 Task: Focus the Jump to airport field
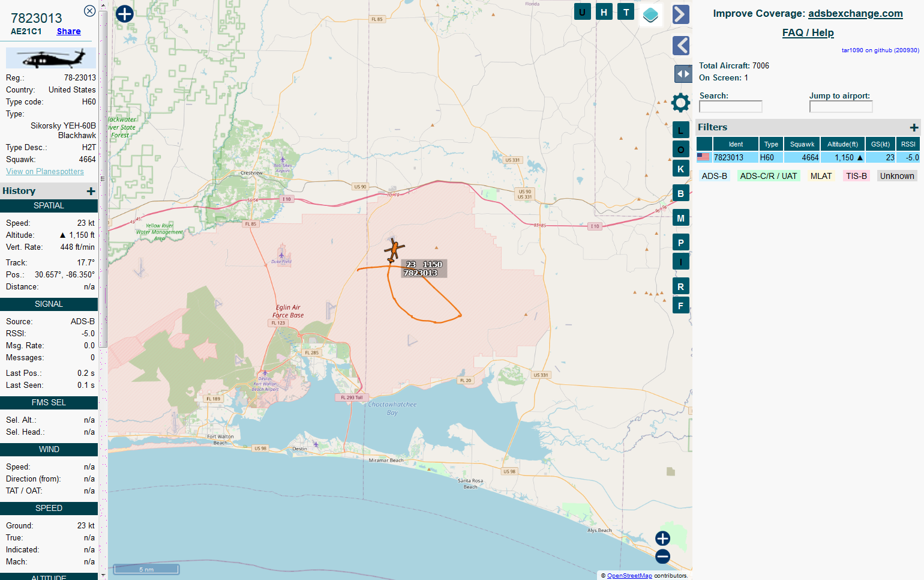tap(841, 106)
